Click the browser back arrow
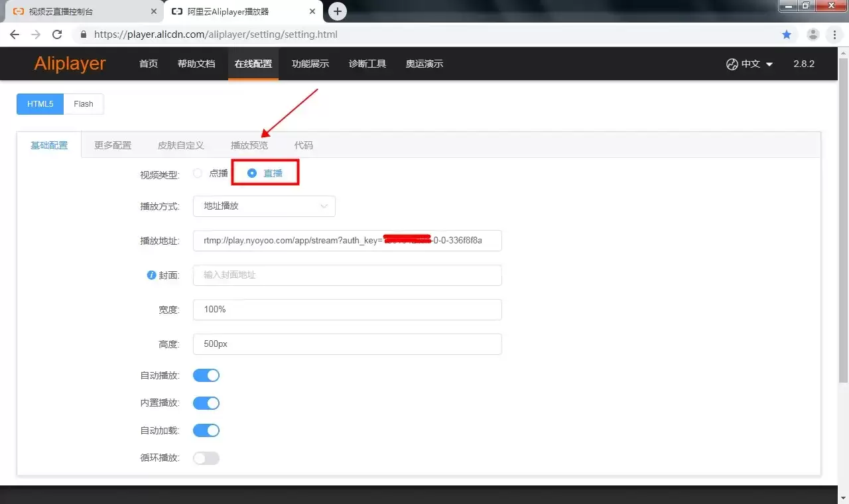 (15, 34)
